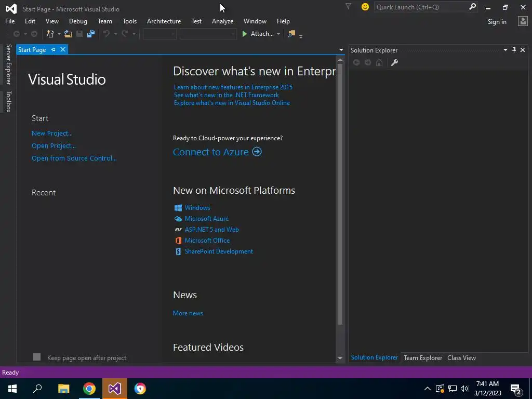Click the Quick Launch search magnifier icon
The image size is (532, 399).
[x=472, y=6]
